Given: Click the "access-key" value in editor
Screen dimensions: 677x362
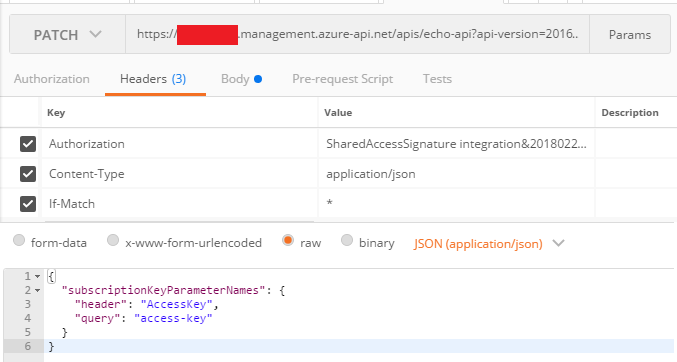Looking at the screenshot, I should pyautogui.click(x=173, y=318).
